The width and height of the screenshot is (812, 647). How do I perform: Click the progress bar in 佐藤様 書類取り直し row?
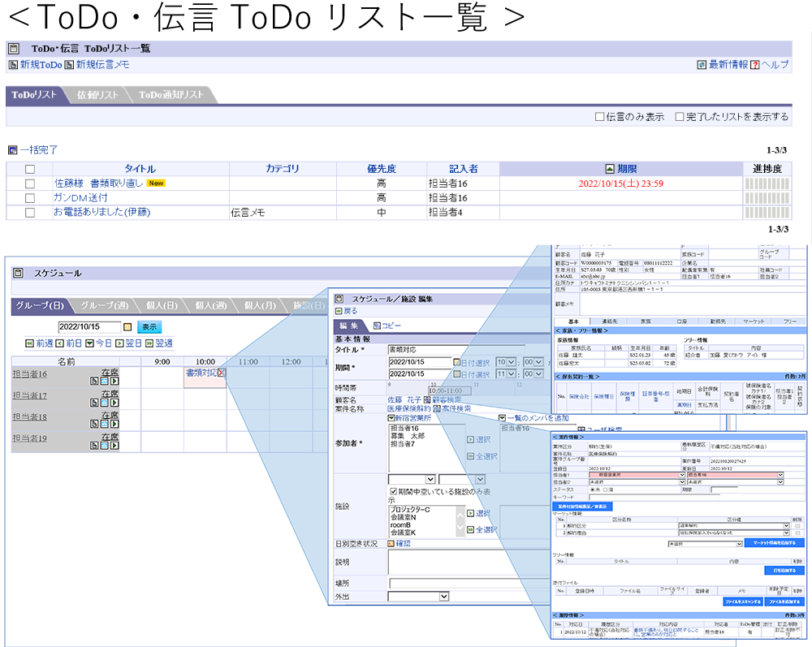[767, 183]
